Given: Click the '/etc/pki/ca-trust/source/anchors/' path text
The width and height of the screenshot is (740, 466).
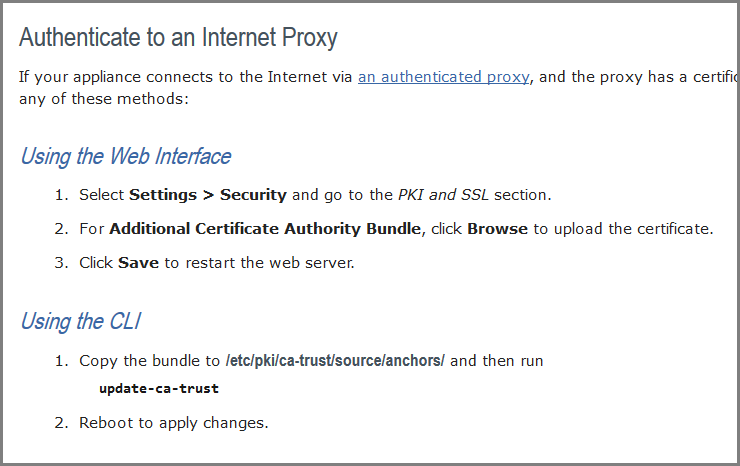Looking at the screenshot, I should 335,361.
